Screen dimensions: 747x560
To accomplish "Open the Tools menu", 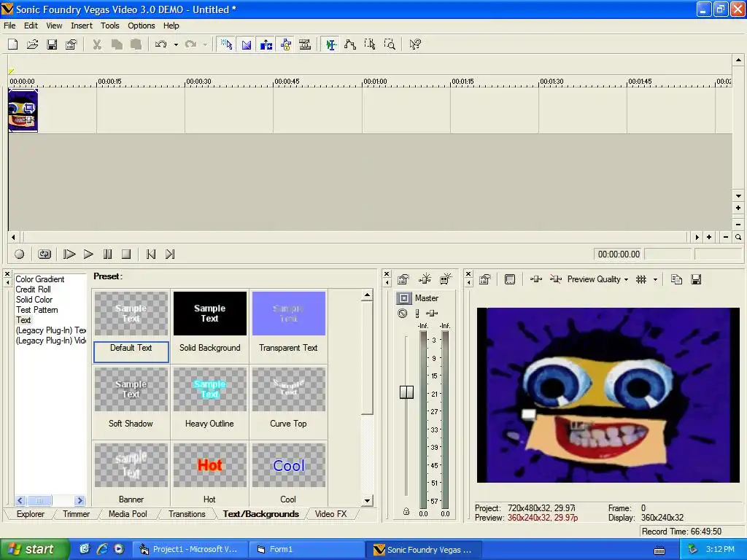I will 109,26.
